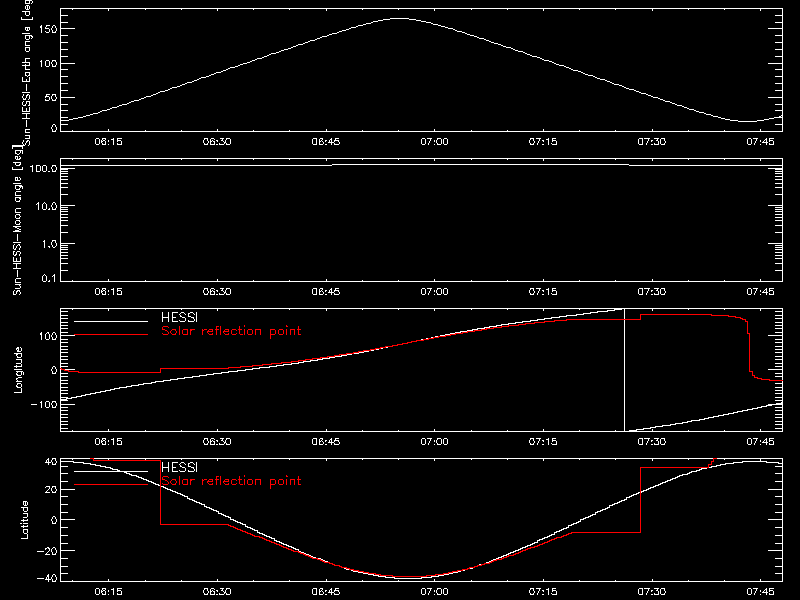Viewport: 800px width, 600px height.
Task: Click the '10.0' tick on Moon angle axis
Action: tap(46, 206)
